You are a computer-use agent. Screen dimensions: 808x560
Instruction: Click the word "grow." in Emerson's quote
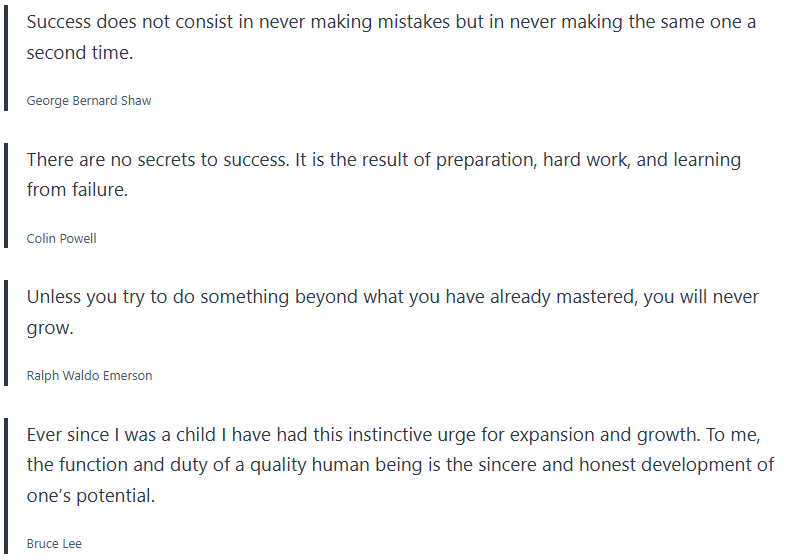point(50,328)
